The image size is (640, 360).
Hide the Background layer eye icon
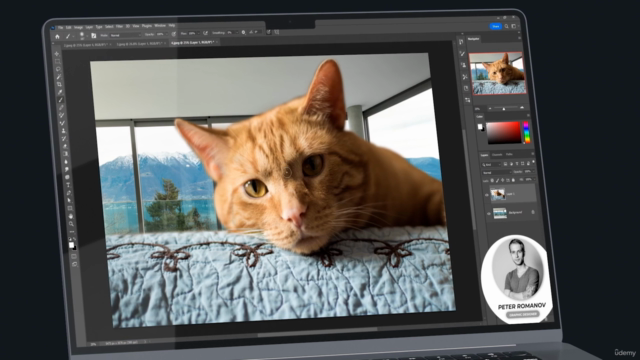(x=489, y=213)
